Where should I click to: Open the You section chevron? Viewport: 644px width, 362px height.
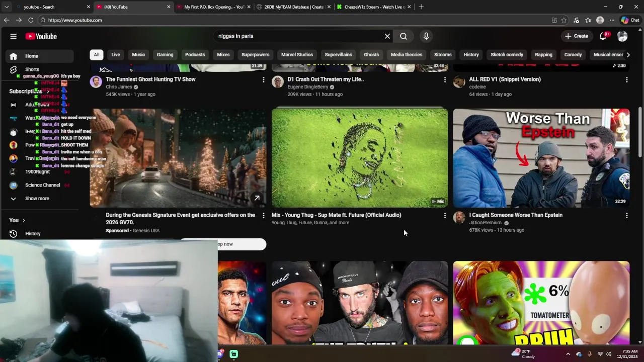[24, 220]
